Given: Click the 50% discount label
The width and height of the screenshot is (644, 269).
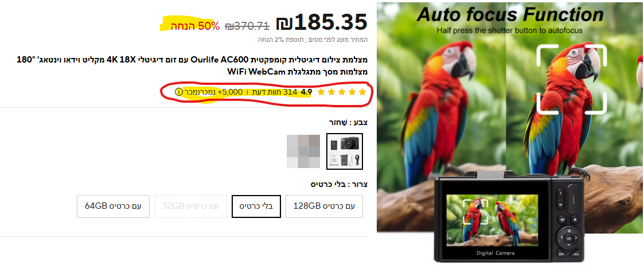Looking at the screenshot, I should pos(196,26).
